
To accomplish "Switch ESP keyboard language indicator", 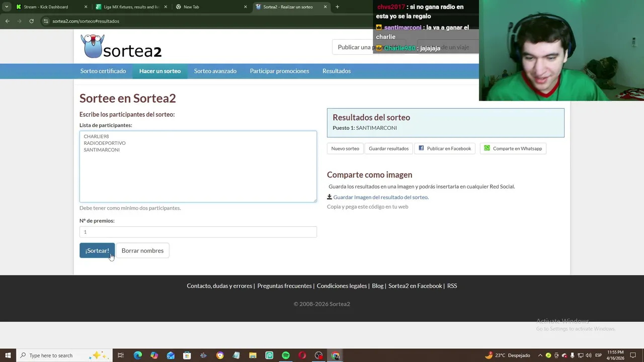I will pyautogui.click(x=598, y=355).
